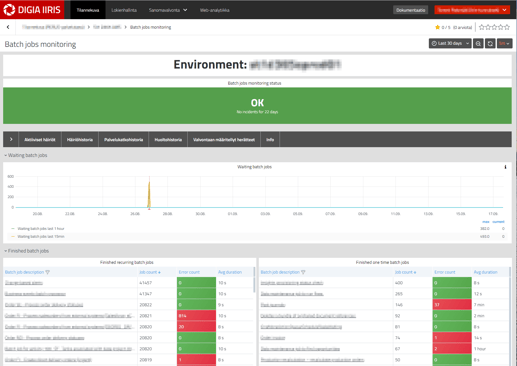
Task: Click the red 814 error count cell
Action: pyautogui.click(x=196, y=316)
